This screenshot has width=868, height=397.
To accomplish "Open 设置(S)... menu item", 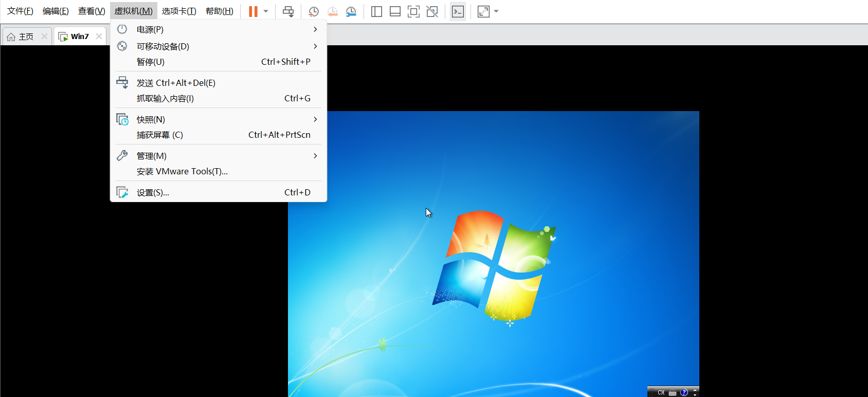I will point(219,192).
